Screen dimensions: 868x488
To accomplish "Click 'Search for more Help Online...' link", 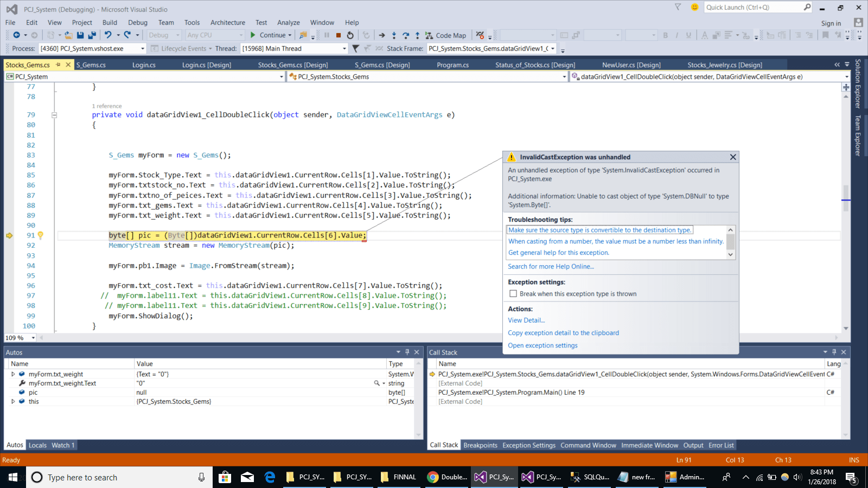I will click(x=551, y=266).
